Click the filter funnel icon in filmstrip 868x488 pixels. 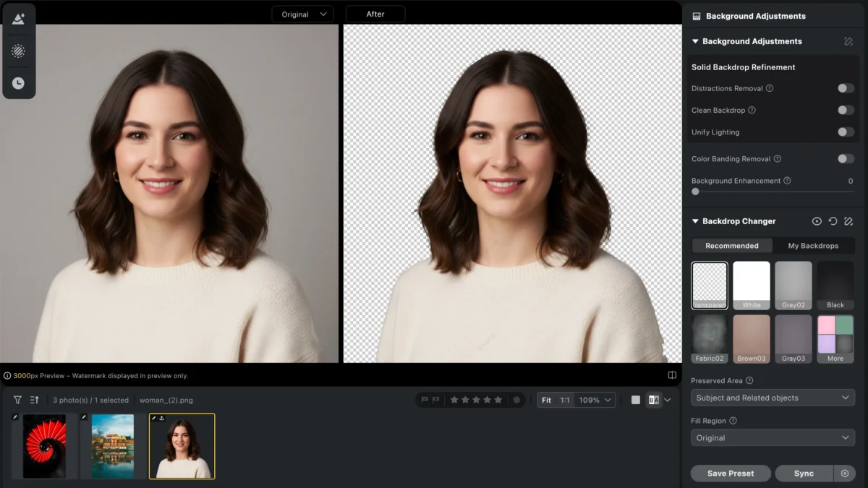[x=17, y=400]
